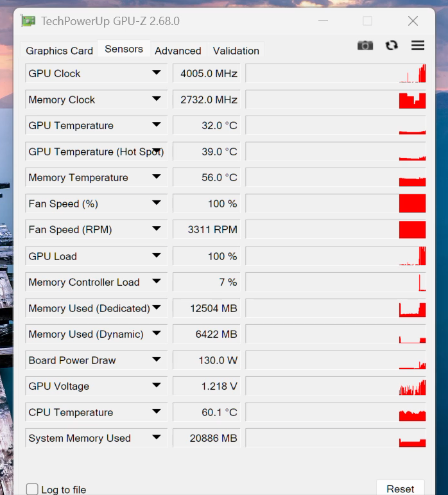Expand the Memory Used (Dynamic) dropdown
The image size is (448, 495).
tap(157, 334)
